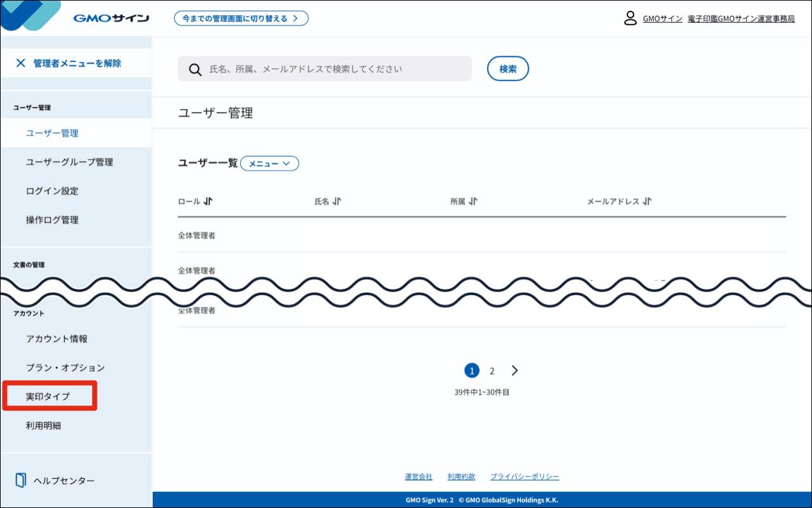Click the GMO Sign logo icon
This screenshot has height=508, width=812.
click(30, 16)
